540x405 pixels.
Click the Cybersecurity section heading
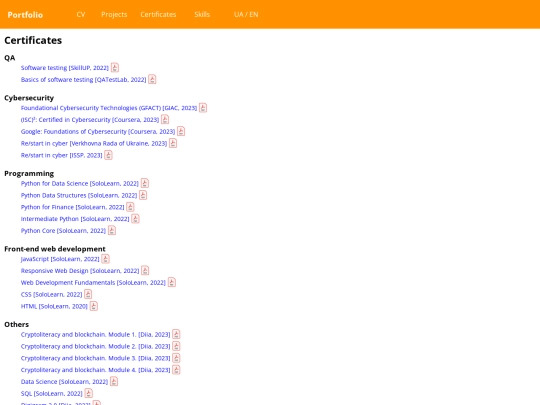29,98
